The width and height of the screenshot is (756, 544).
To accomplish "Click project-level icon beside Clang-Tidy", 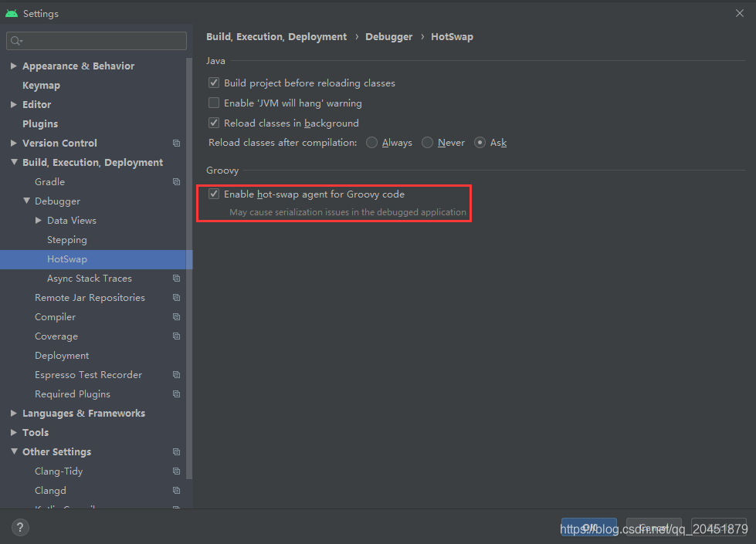I will tap(177, 471).
